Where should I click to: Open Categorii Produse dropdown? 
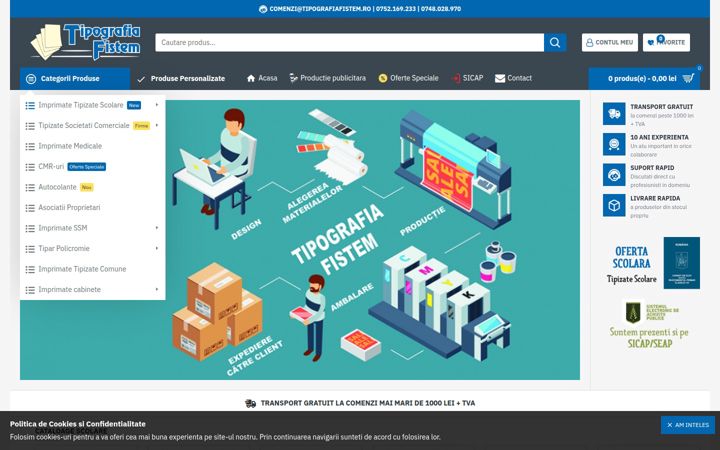75,79
